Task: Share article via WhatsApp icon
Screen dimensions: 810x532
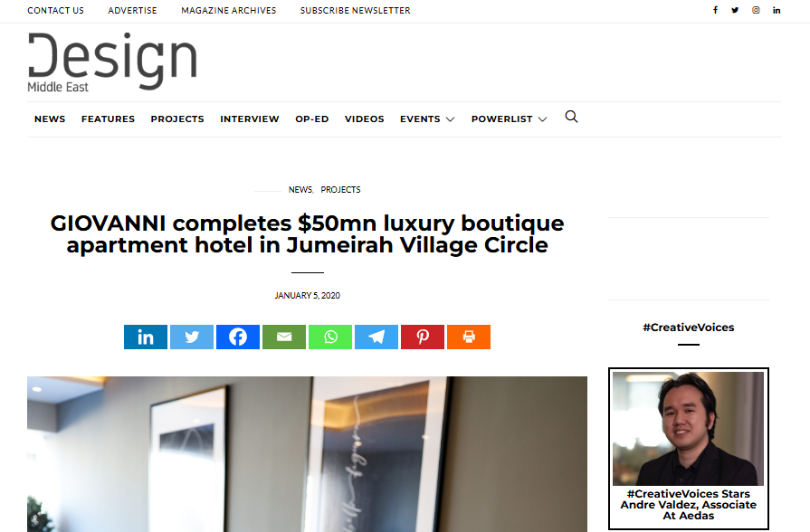Action: point(330,337)
